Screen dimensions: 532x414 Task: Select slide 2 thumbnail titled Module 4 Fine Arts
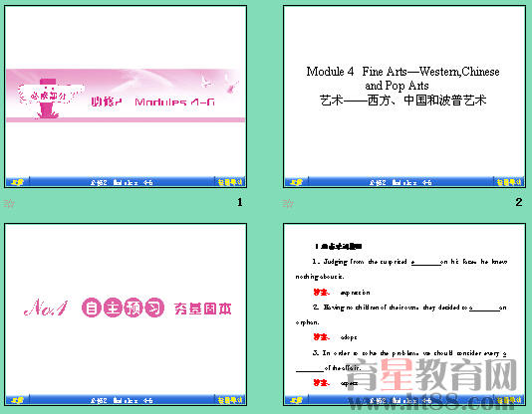coord(404,97)
